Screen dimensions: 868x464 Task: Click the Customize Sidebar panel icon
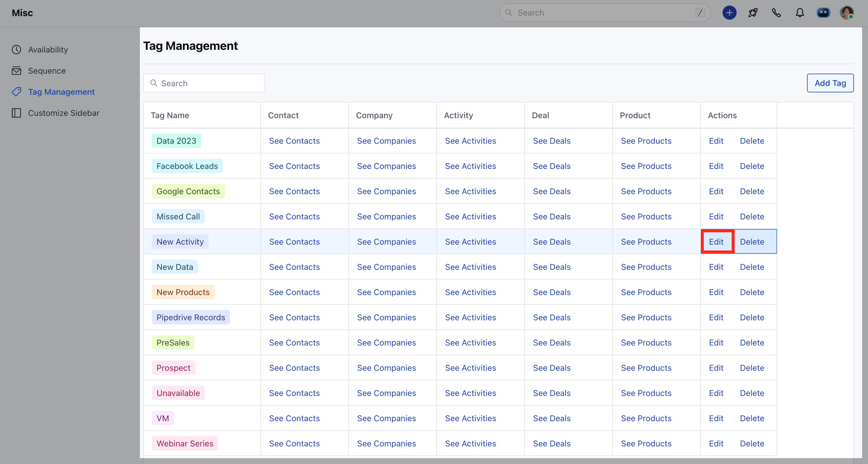(x=16, y=113)
